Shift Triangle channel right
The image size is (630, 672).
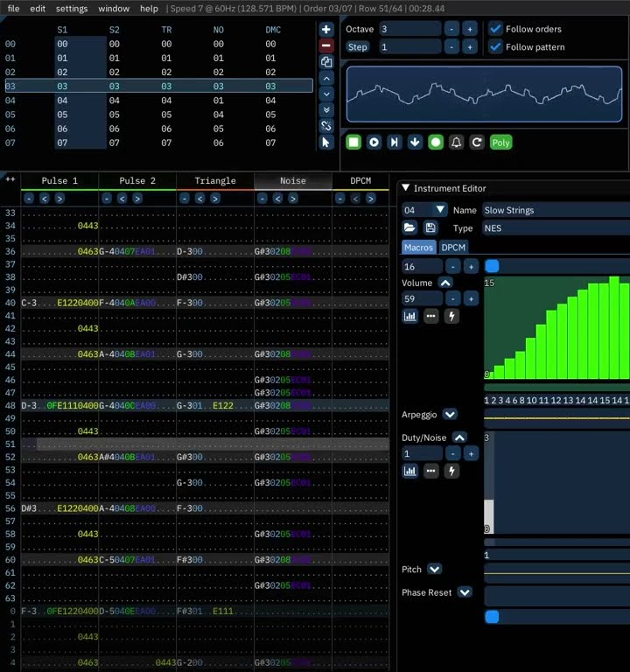click(215, 199)
